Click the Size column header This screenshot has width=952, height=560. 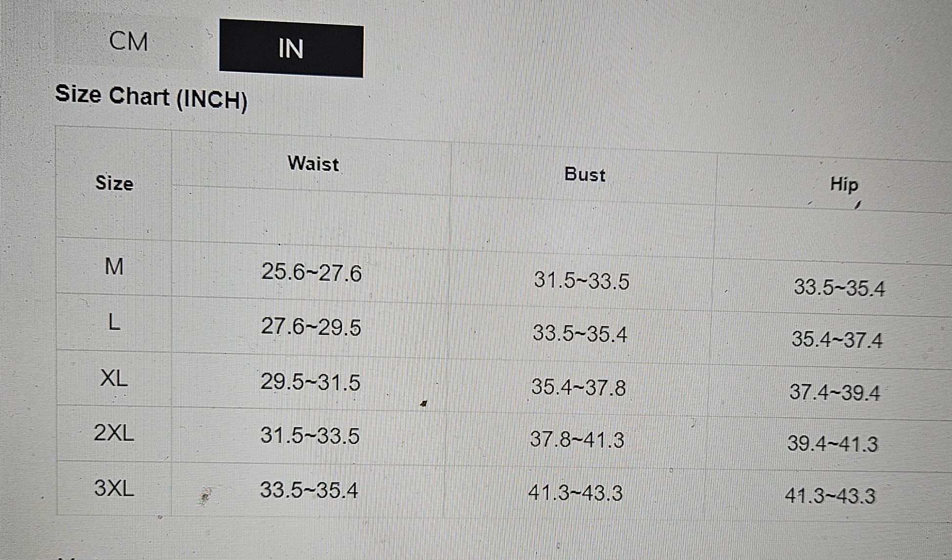point(114,183)
